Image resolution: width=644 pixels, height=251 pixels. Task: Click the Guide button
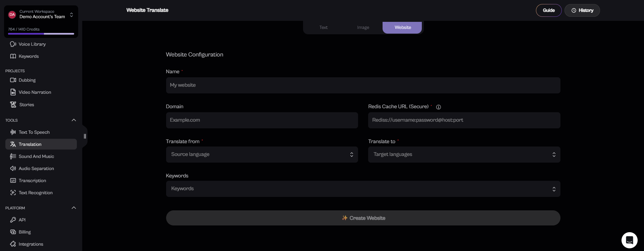tap(548, 10)
